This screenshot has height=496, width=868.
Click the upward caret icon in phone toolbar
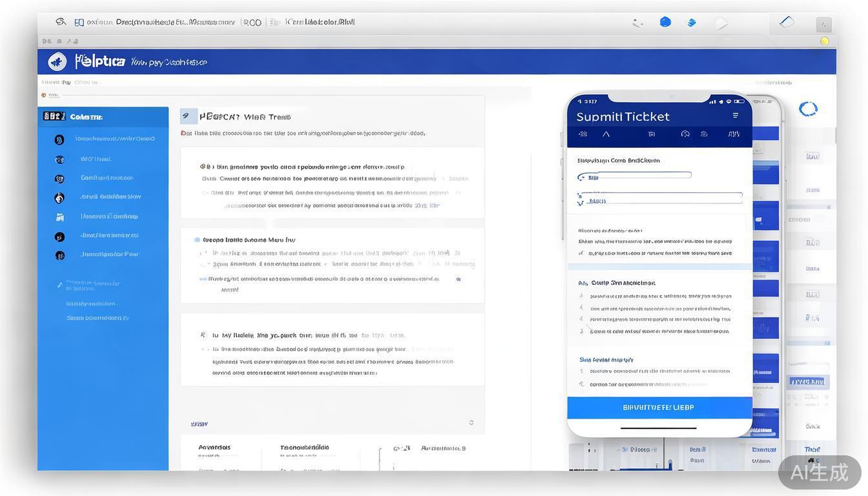[606, 134]
